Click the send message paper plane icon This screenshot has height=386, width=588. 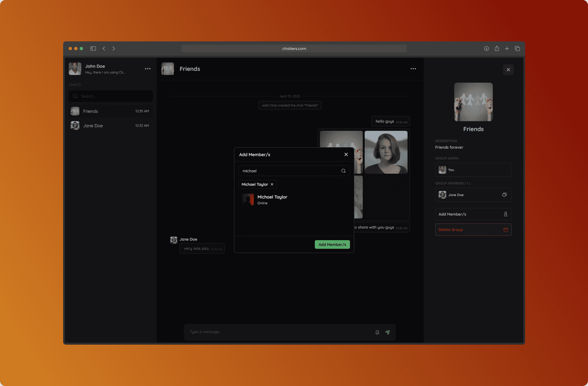(388, 332)
